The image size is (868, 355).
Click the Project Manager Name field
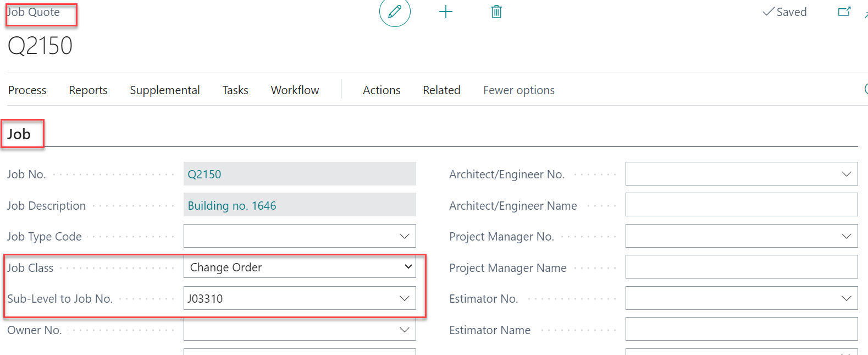[741, 267]
